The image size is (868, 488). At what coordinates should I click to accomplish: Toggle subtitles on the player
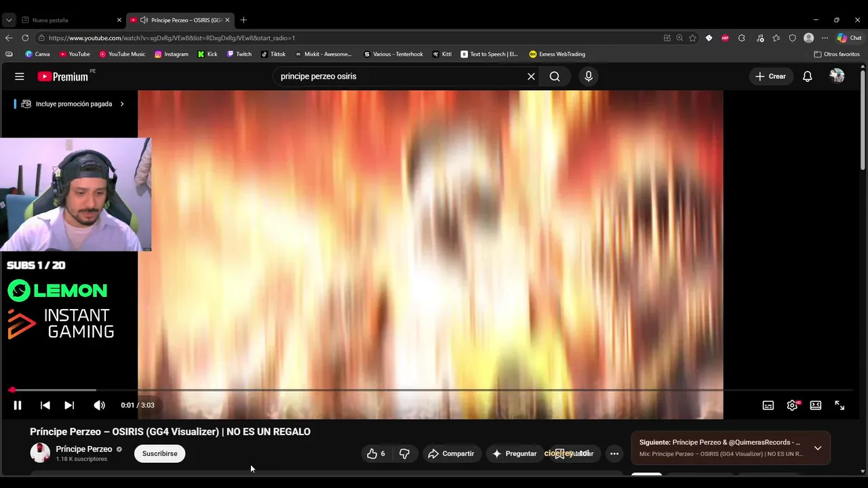768,405
